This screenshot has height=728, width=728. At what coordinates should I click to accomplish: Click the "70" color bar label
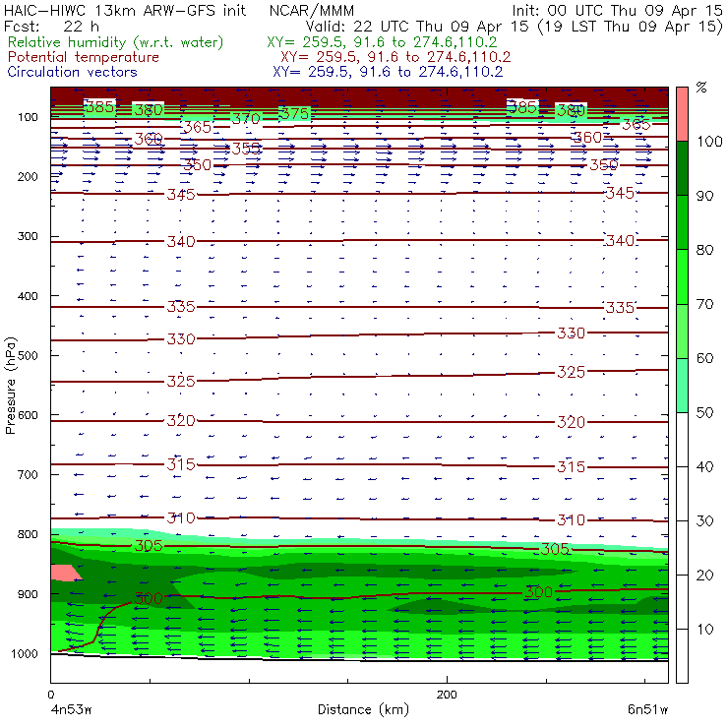704,304
